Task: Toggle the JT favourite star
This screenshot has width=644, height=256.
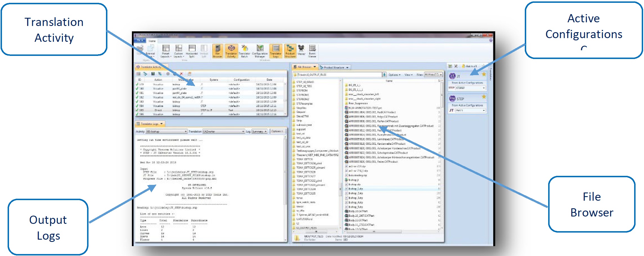Action: [x=484, y=74]
